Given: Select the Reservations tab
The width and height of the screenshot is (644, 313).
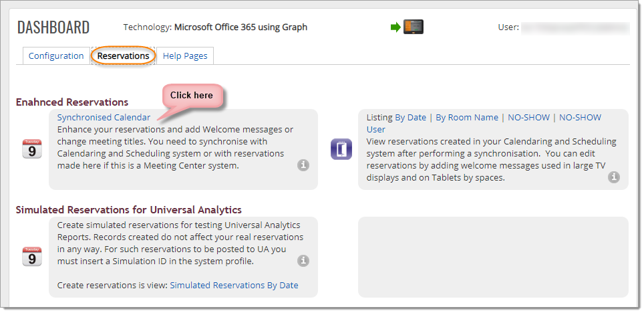Looking at the screenshot, I should click(123, 56).
